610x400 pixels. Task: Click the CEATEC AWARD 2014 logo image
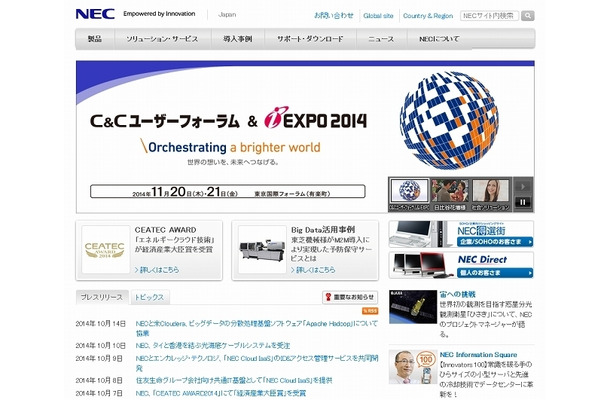pyautogui.click(x=105, y=249)
